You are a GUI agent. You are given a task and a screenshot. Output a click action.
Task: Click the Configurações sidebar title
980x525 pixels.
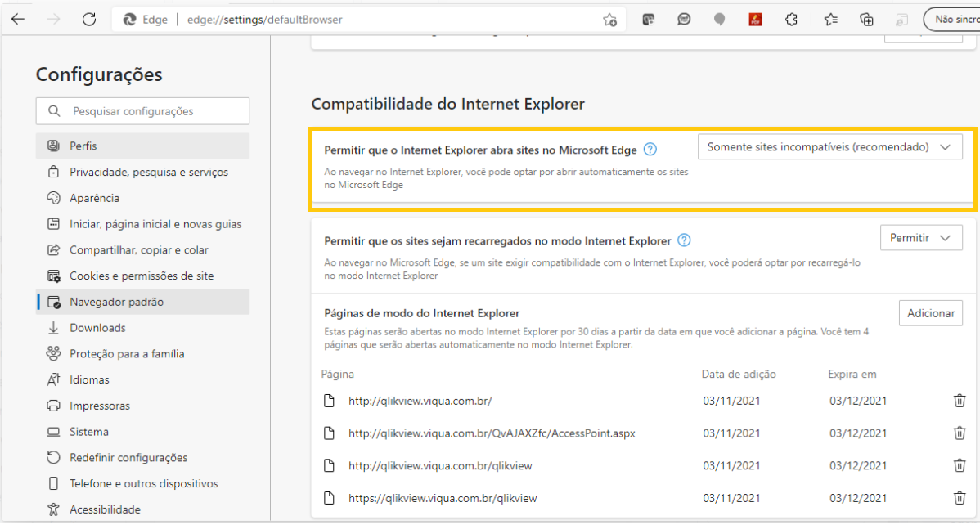click(x=99, y=74)
